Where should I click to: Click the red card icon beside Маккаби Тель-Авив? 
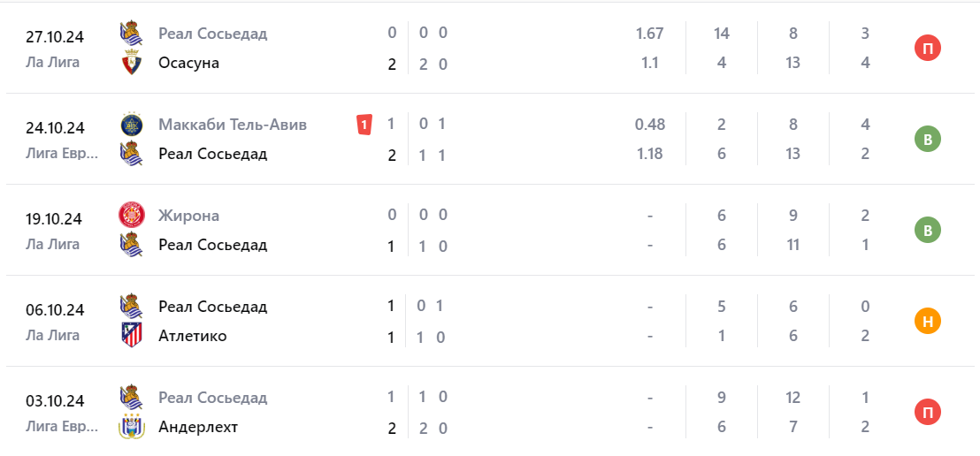[364, 125]
